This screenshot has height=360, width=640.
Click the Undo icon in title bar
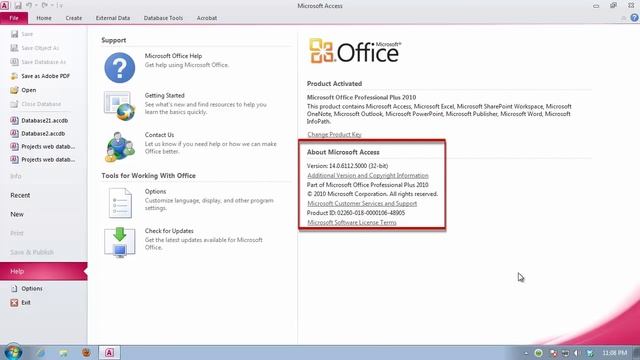tap(29, 6)
